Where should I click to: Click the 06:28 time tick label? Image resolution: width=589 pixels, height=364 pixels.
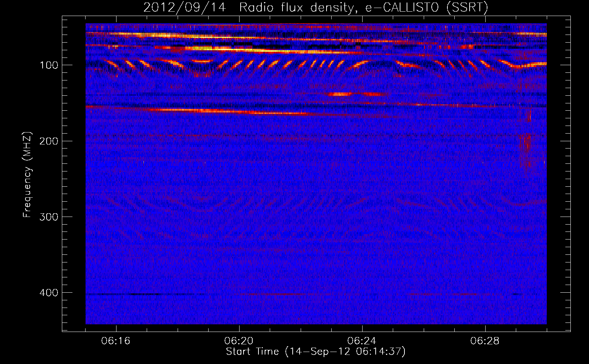[485, 341]
